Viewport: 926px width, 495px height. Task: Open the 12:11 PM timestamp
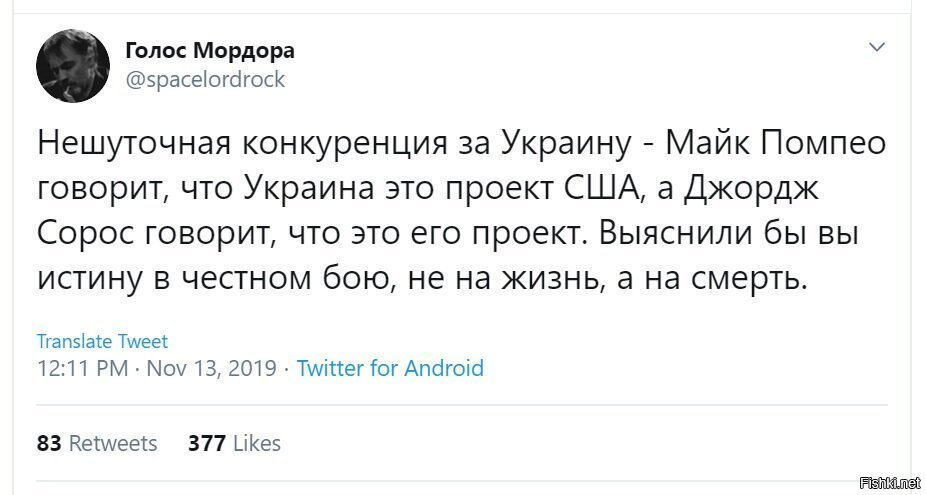click(x=82, y=369)
